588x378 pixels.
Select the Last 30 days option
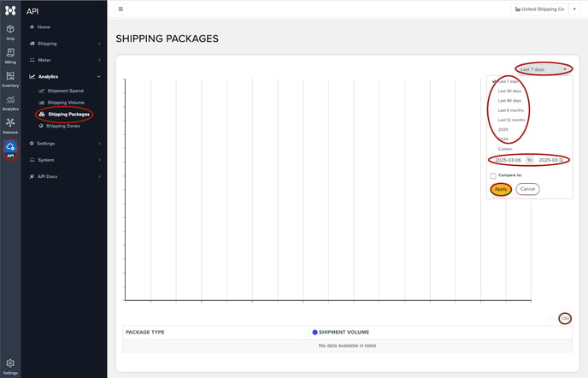tap(509, 91)
